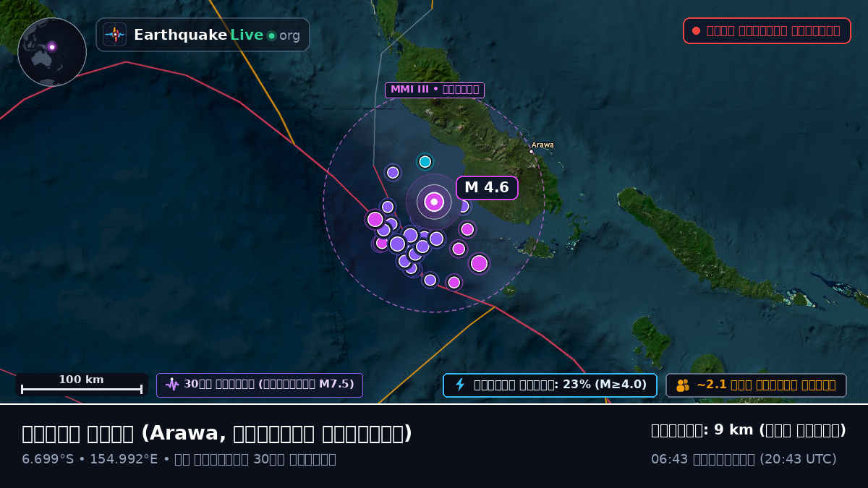The image size is (868, 488).
Task: Click the teal aftershock marker
Action: click(x=425, y=161)
